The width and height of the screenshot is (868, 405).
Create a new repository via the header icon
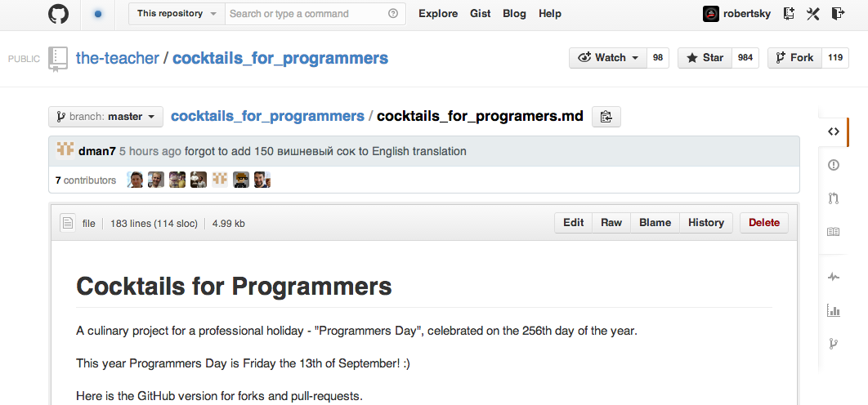tap(789, 14)
